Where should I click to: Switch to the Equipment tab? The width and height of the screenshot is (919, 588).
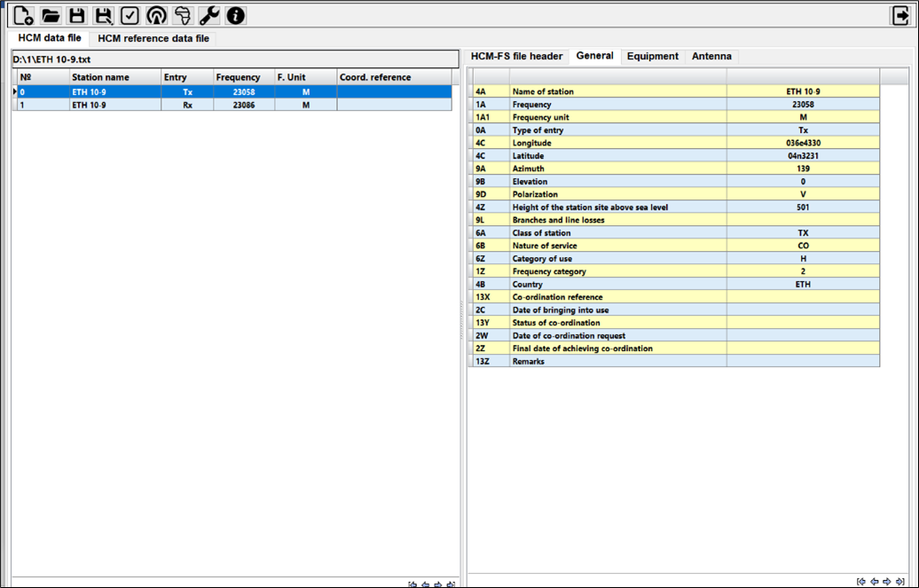click(653, 55)
